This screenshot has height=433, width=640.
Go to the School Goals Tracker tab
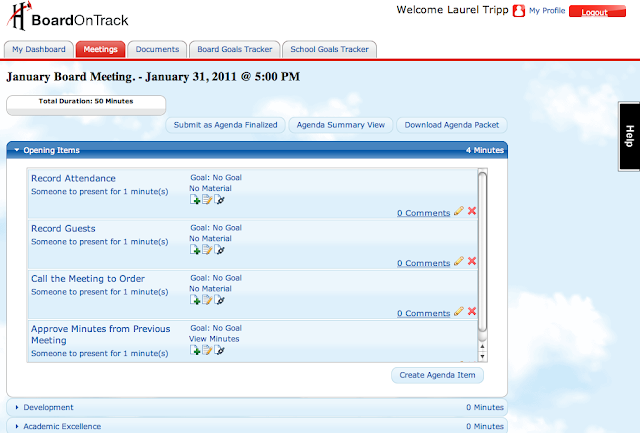point(329,49)
